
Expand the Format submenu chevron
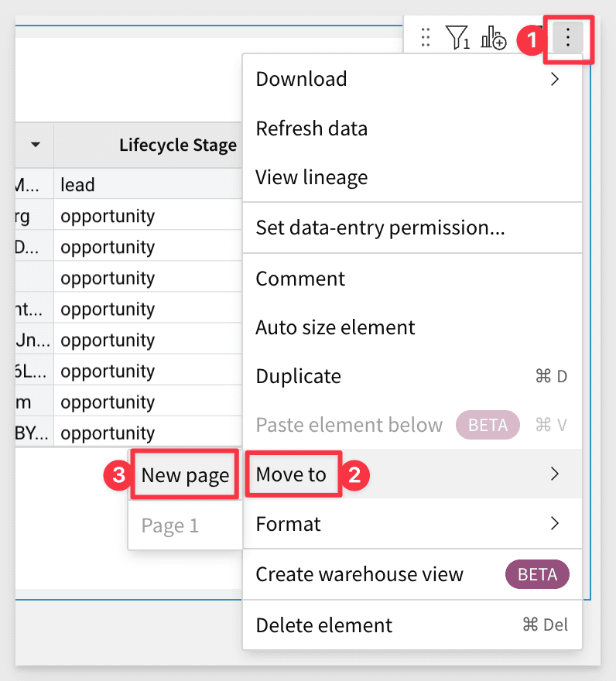(554, 524)
